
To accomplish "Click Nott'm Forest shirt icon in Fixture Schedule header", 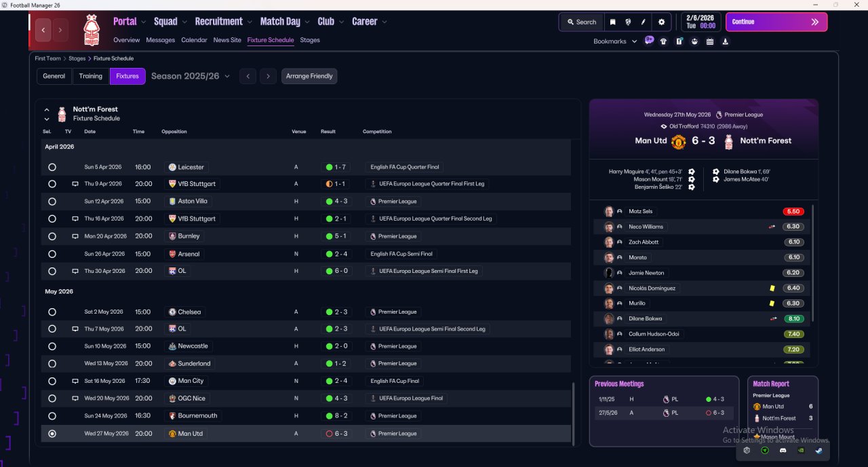I will [x=62, y=114].
